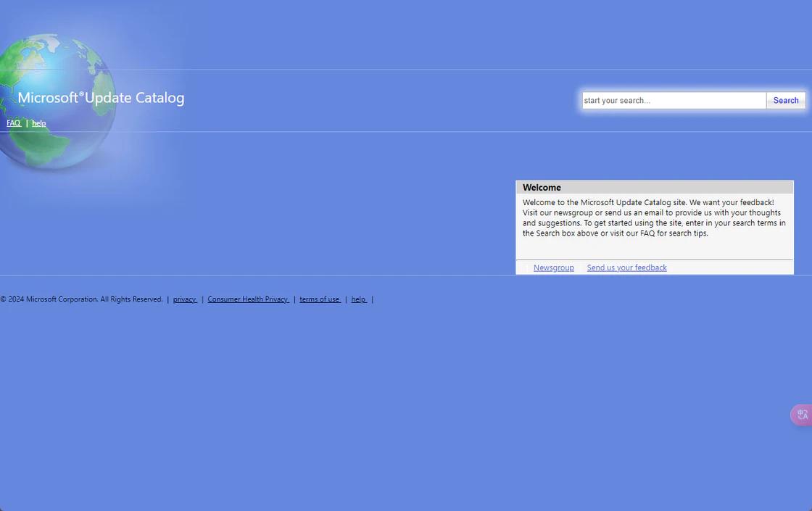Click inside the search input field
Viewport: 812px width, 511px height.
coord(673,100)
